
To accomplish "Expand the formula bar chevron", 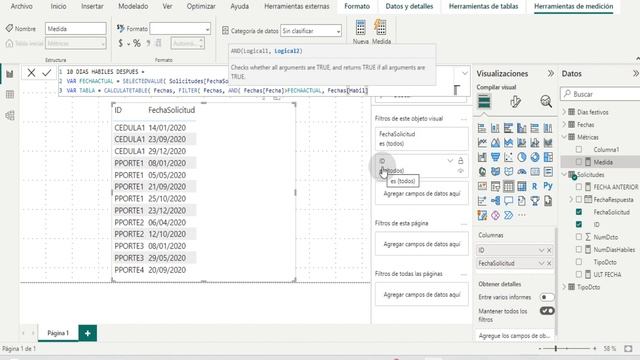I will click(464, 73).
